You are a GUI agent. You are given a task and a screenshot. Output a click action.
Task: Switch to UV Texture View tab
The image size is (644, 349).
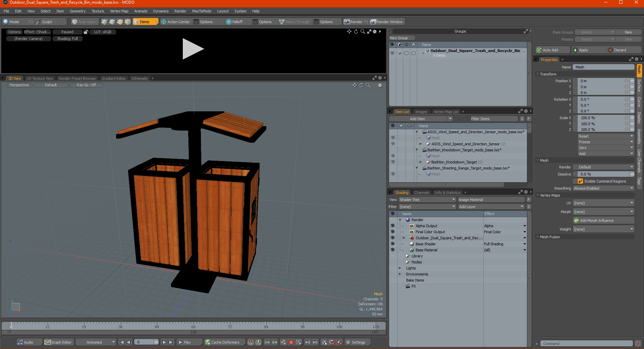point(40,79)
